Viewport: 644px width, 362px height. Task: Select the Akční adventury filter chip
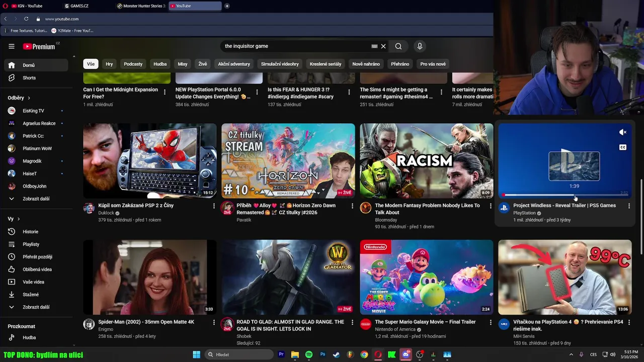(234, 64)
